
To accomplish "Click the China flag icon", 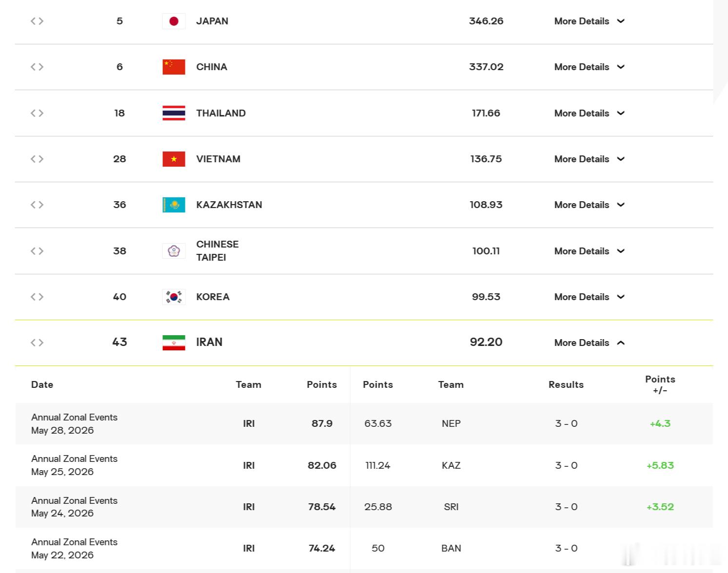I will click(x=174, y=67).
